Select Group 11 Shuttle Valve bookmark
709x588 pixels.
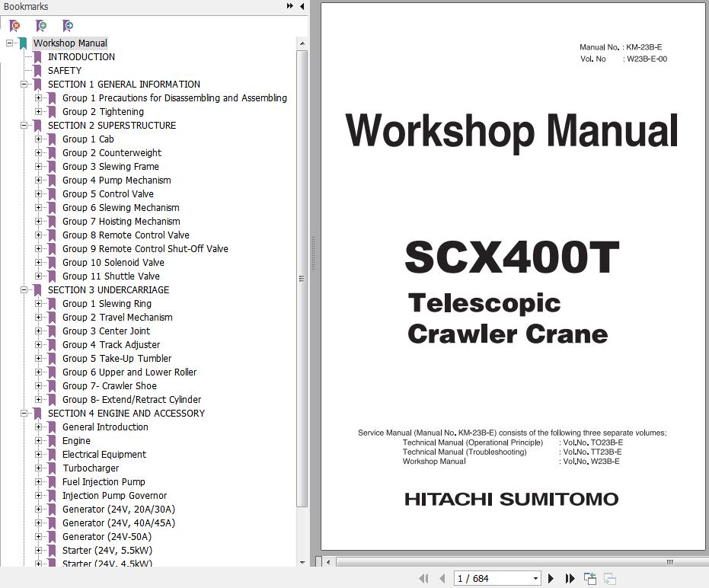click(x=110, y=276)
